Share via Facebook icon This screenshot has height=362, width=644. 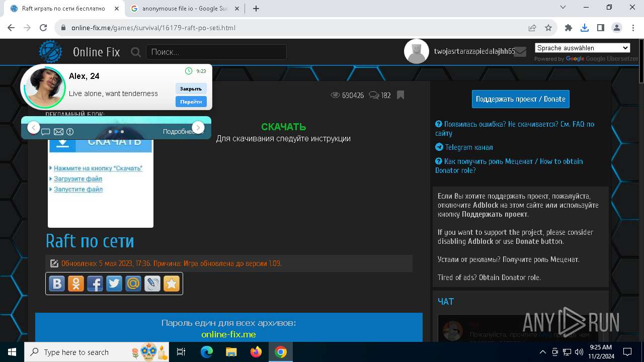tap(95, 284)
